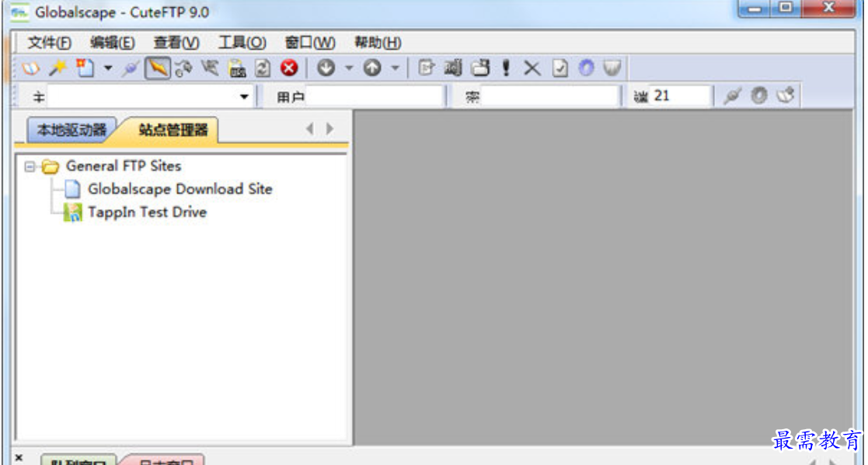The width and height of the screenshot is (868, 465).
Task: Click the Edit file toolbar icon
Action: [x=427, y=68]
